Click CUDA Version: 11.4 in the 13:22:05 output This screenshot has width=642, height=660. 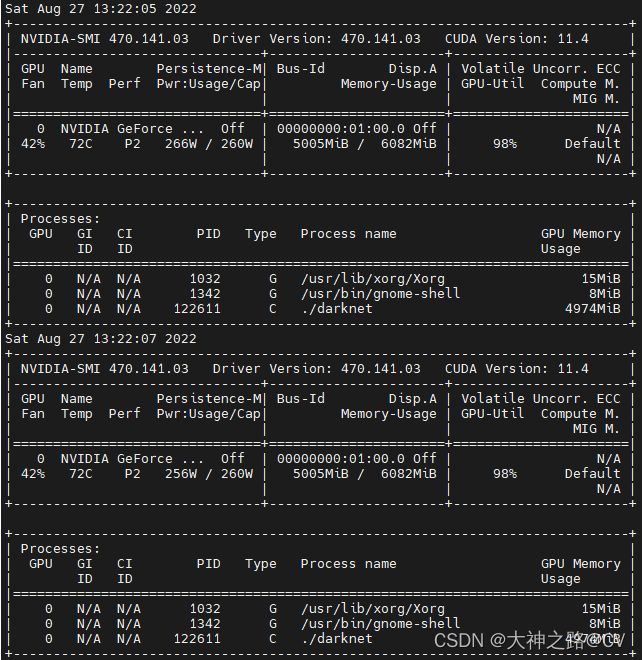[517, 39]
